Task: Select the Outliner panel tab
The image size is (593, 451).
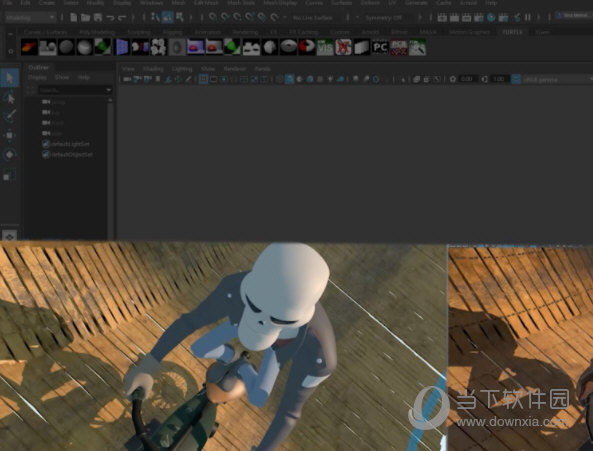Action: click(x=39, y=68)
